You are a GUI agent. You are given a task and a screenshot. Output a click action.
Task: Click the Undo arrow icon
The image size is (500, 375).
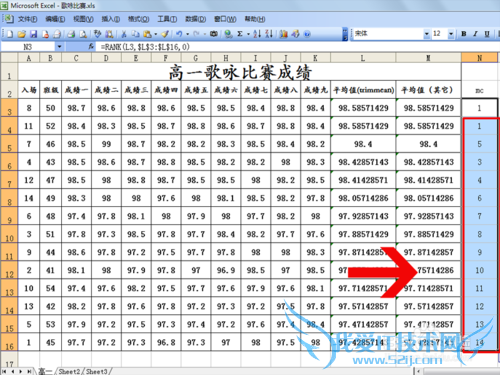[179, 34]
